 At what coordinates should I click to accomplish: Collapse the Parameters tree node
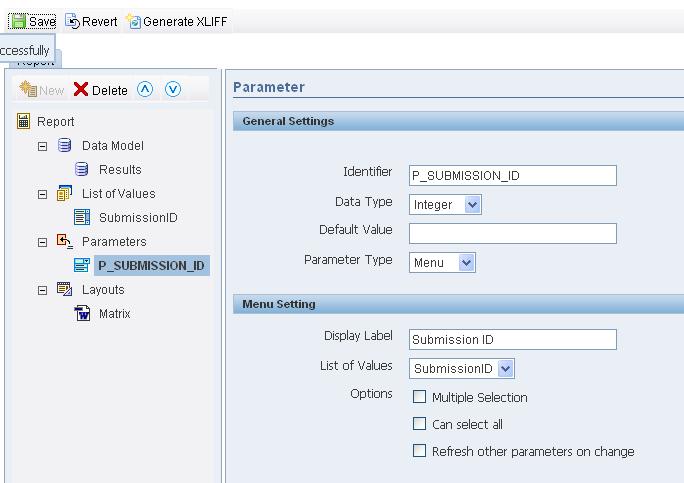tap(42, 242)
